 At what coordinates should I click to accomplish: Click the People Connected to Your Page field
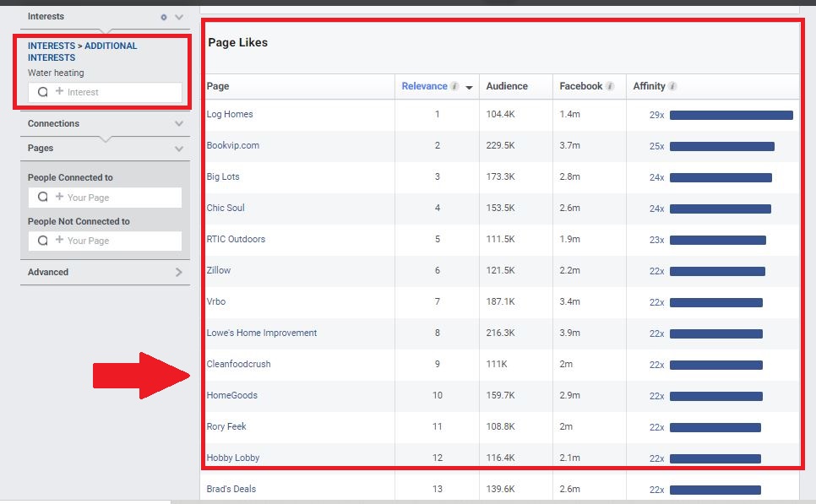[105, 198]
